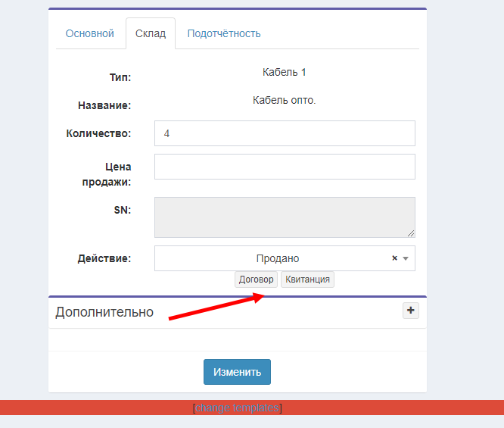
Task: Grab the SN text area resize handle
Action: tap(411, 233)
